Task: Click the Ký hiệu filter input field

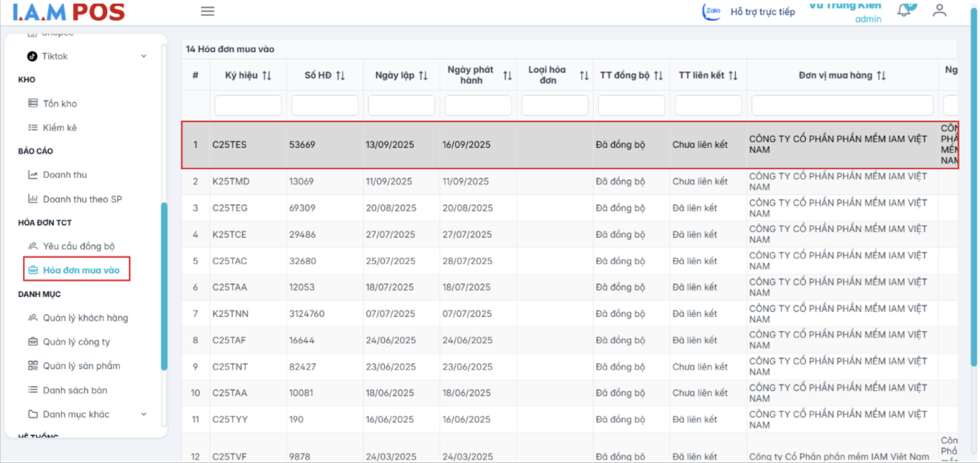Action: click(x=248, y=105)
